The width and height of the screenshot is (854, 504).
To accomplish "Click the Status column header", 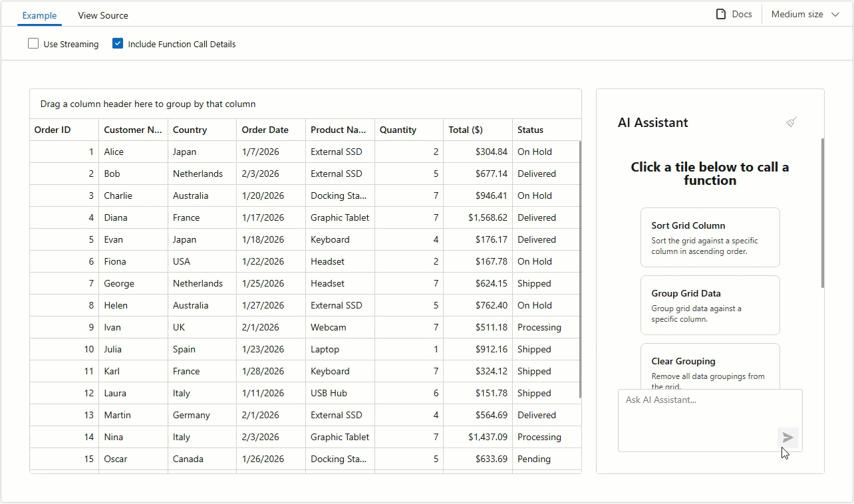I will tap(531, 130).
